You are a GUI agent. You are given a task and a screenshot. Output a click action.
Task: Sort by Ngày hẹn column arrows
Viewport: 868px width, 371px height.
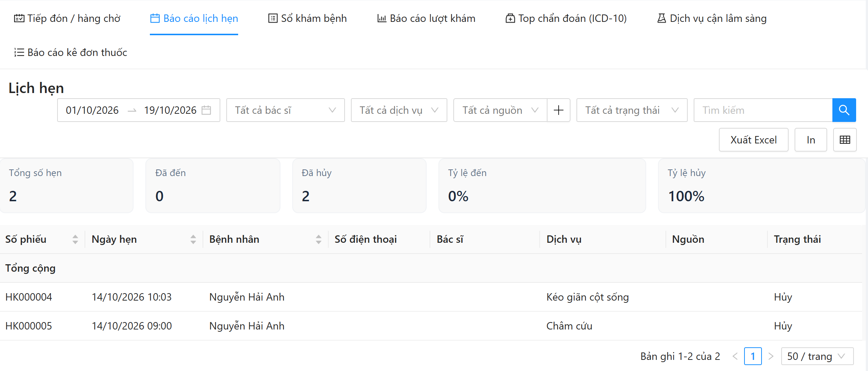[193, 239]
